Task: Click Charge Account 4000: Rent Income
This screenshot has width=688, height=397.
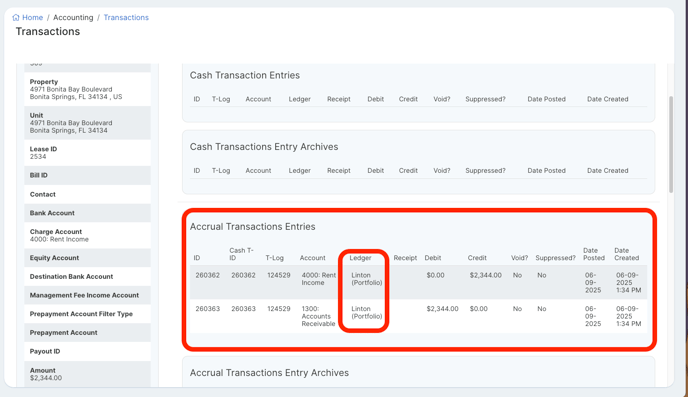Action: click(x=59, y=240)
